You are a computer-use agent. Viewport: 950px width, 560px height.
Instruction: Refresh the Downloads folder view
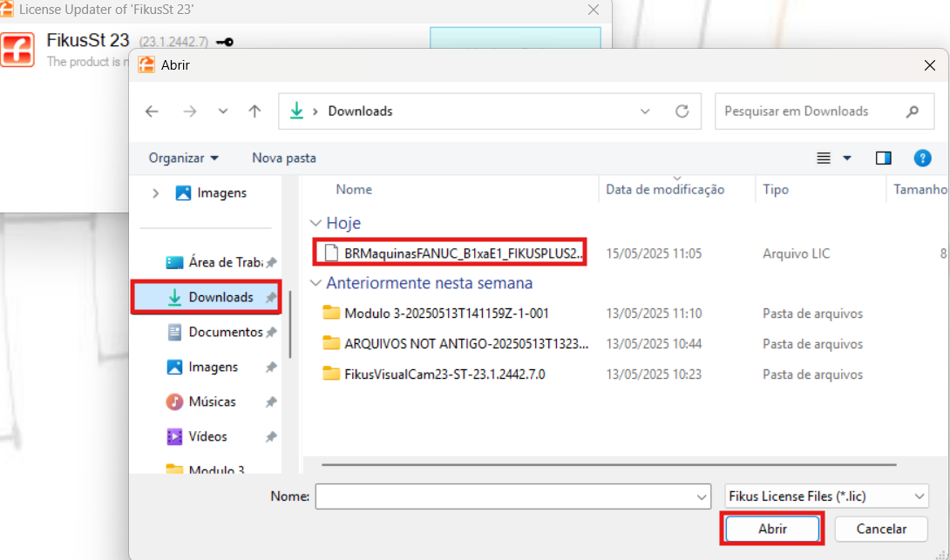[x=682, y=111]
